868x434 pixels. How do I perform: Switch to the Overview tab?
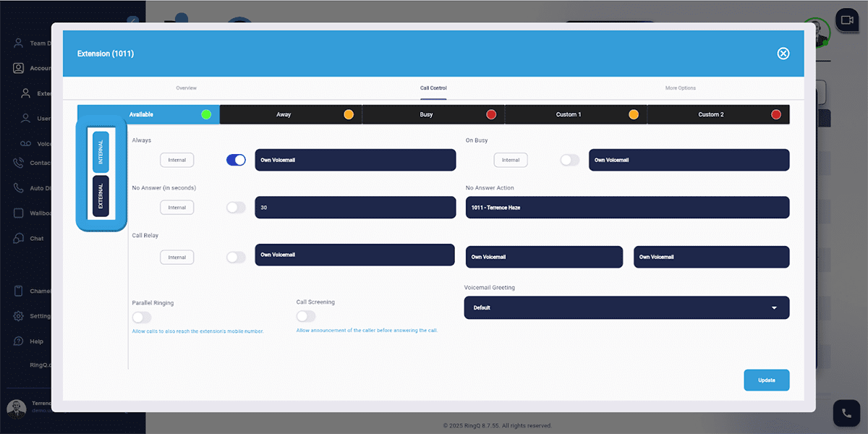click(x=186, y=88)
